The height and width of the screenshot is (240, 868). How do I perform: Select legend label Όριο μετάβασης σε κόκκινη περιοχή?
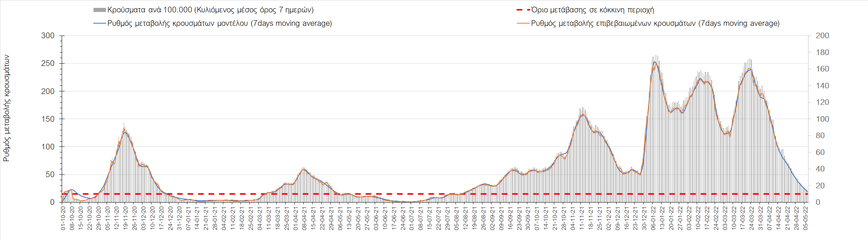tap(592, 10)
